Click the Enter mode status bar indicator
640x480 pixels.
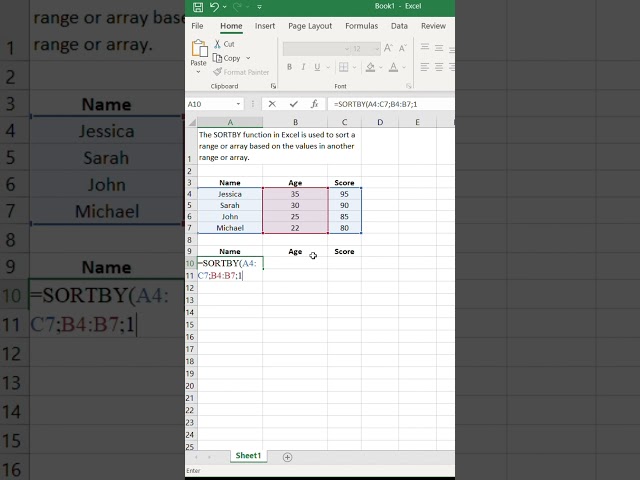point(193,471)
